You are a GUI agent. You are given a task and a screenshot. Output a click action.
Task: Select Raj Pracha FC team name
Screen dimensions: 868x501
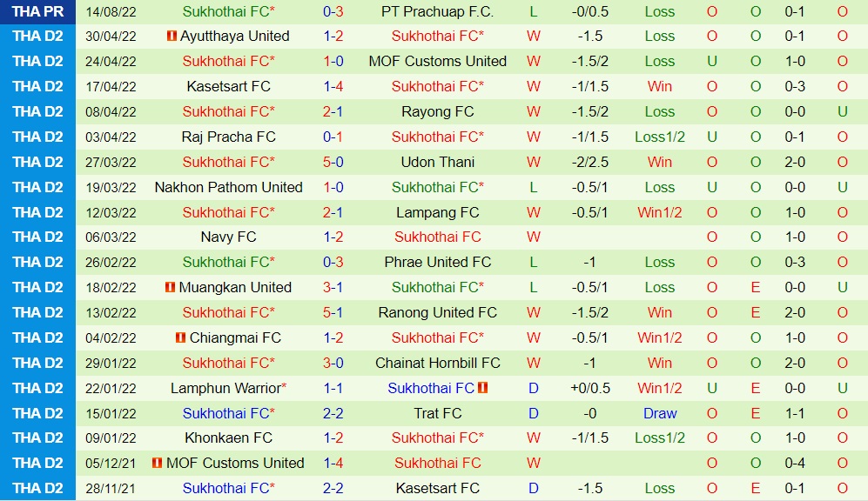click(x=228, y=137)
